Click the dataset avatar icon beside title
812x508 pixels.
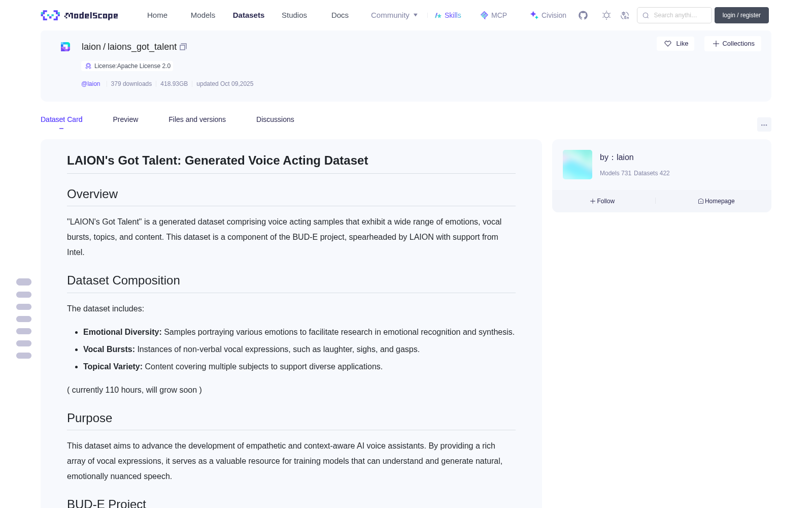[x=65, y=47]
